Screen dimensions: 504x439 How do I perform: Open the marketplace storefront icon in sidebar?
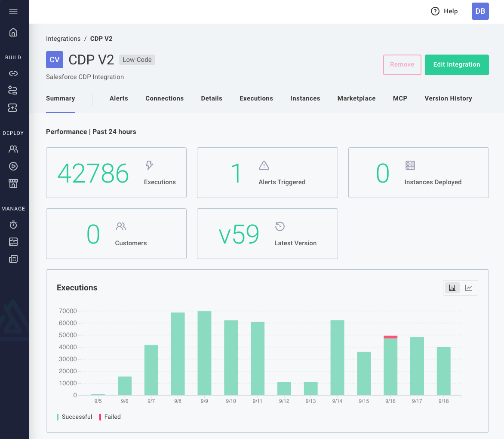[13, 183]
